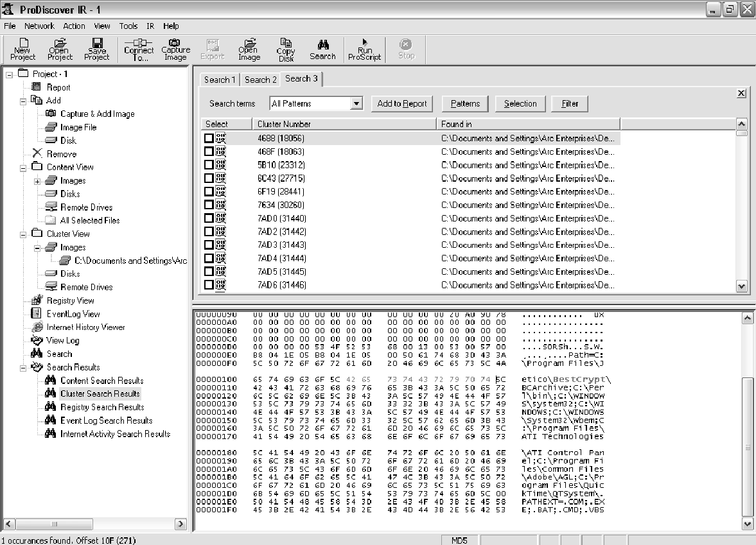Open the Network menu

click(39, 26)
